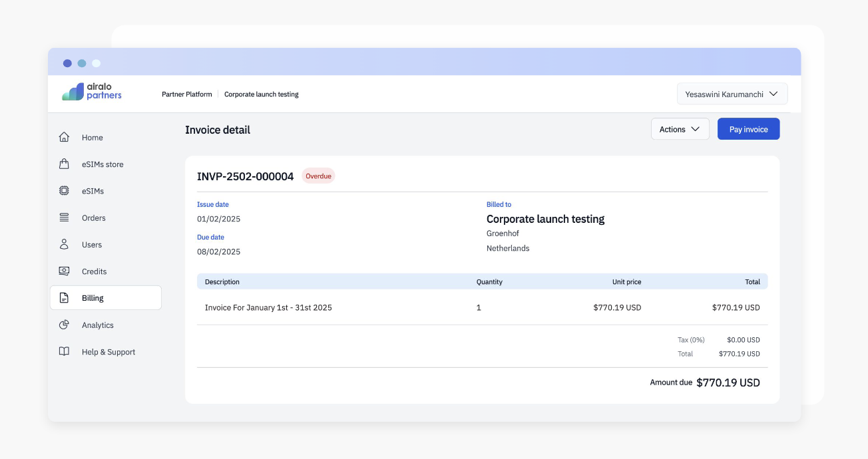Select the Analytics pie chart icon
Screen dimensions: 868x459
(x=63, y=325)
